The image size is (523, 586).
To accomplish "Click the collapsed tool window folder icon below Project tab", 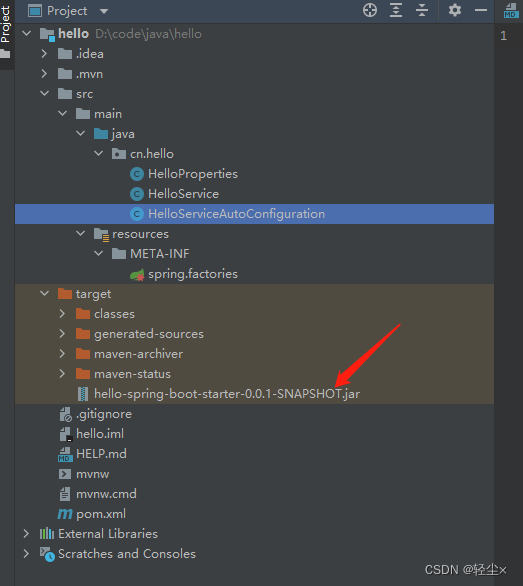I will [5, 54].
